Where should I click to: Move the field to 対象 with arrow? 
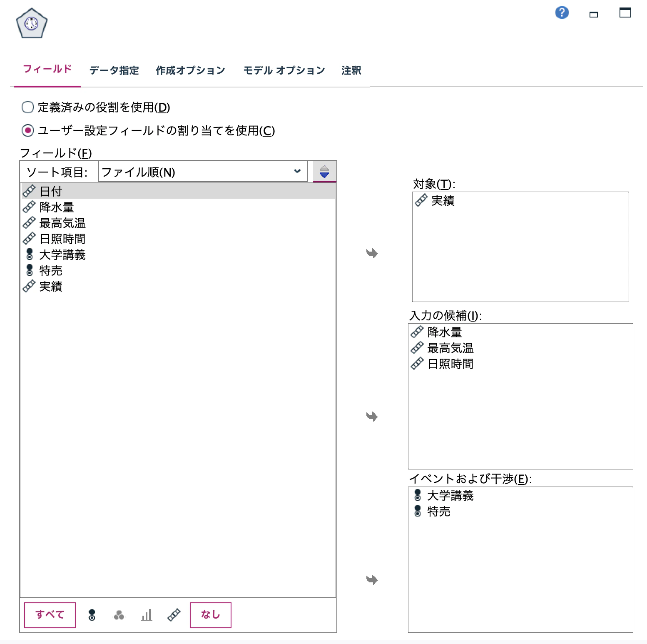(x=372, y=253)
